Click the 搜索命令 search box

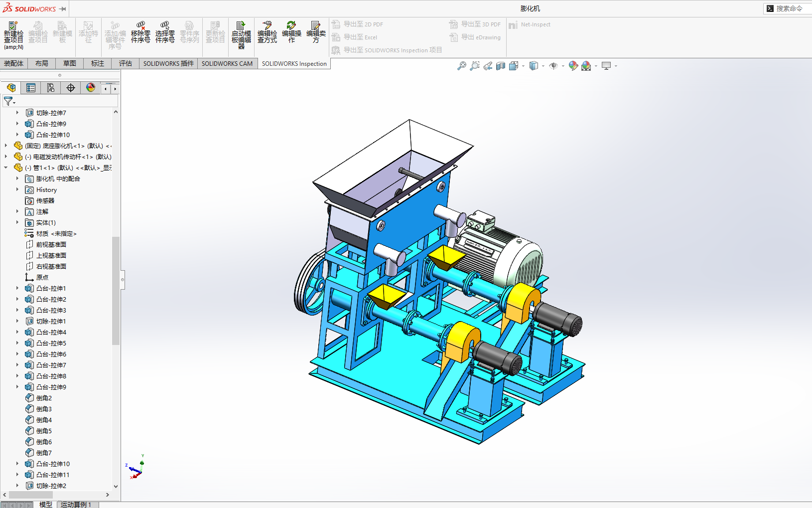tap(788, 8)
